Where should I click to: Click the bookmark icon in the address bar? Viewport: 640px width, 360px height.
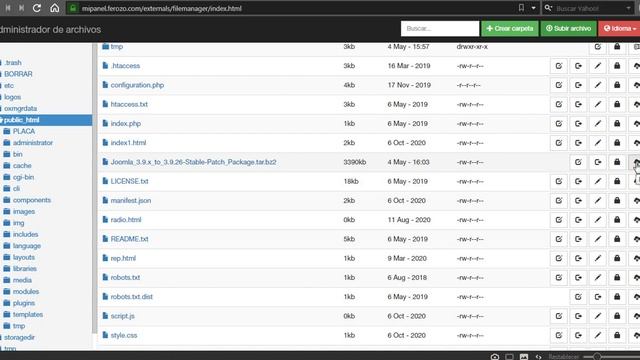[521, 8]
